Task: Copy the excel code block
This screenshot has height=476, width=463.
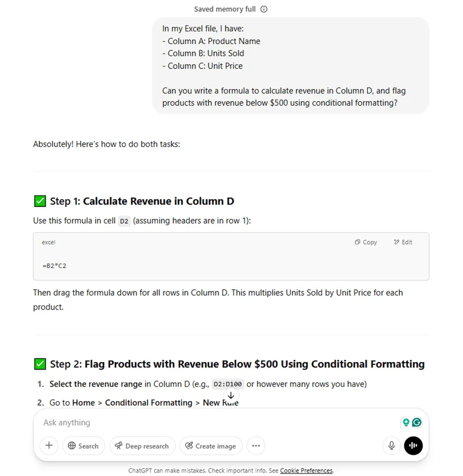Action: (366, 242)
